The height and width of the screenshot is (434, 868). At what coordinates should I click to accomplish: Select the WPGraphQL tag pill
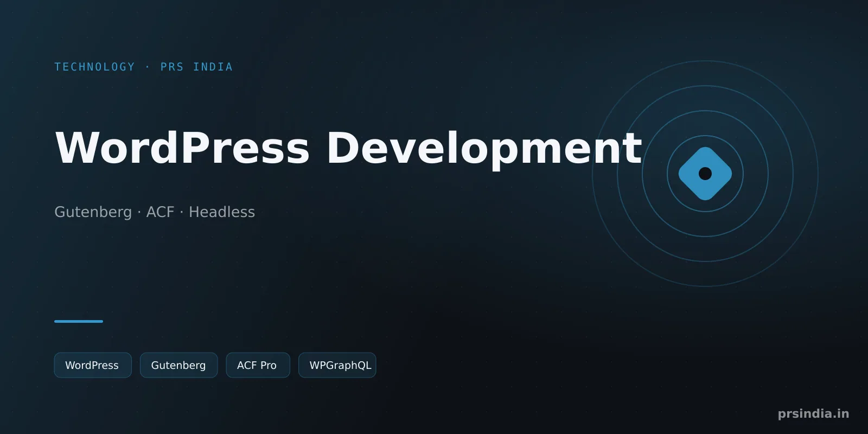tap(337, 365)
